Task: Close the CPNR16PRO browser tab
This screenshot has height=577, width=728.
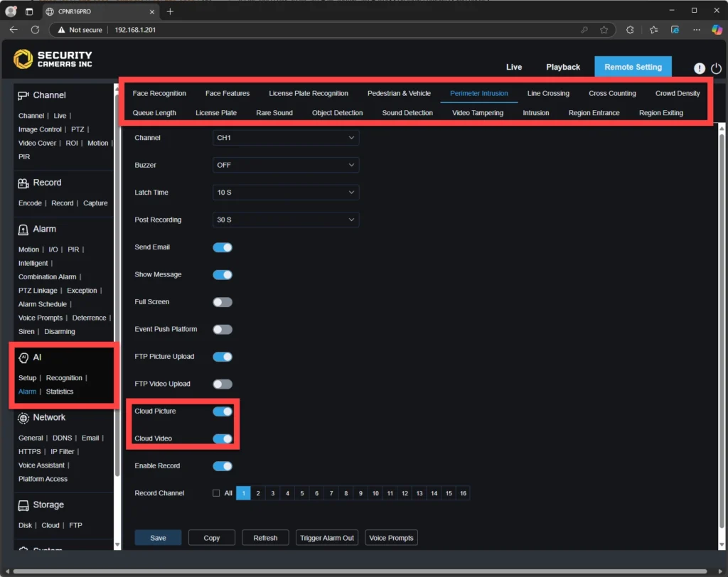Action: 152,11
